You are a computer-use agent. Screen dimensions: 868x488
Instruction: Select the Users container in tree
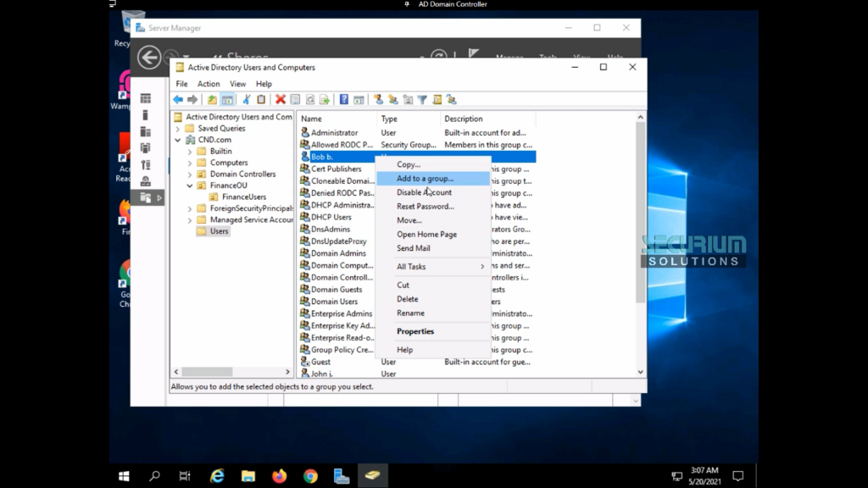coord(219,231)
